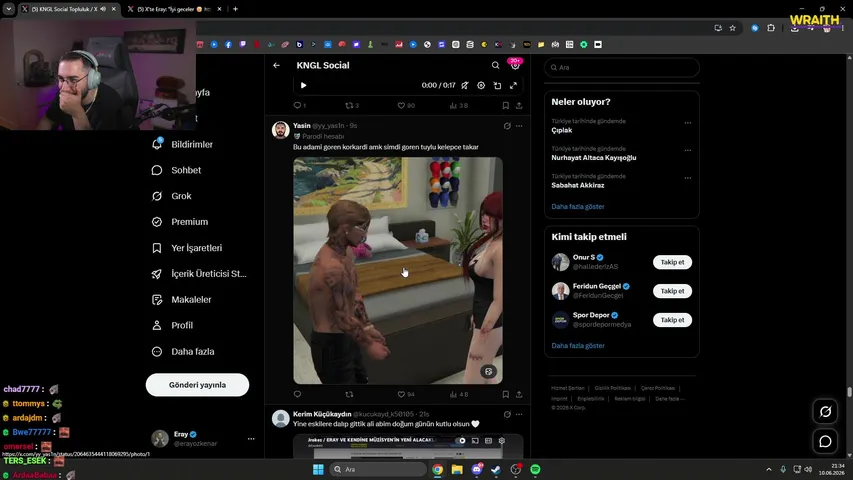Viewport: 853px width, 480px height.
Task: Click the taskbar Ara search box
Action: tap(378, 469)
